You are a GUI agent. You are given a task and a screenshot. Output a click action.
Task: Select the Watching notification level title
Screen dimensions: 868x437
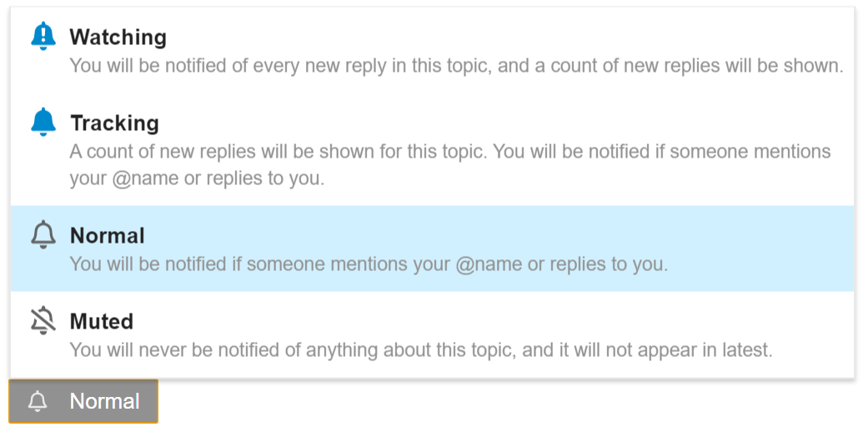pos(118,37)
